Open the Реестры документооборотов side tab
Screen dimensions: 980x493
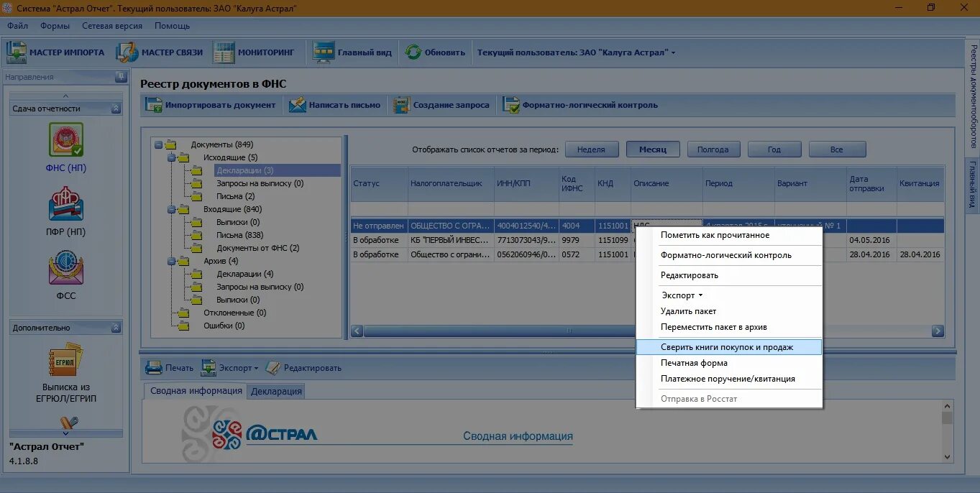(973, 96)
